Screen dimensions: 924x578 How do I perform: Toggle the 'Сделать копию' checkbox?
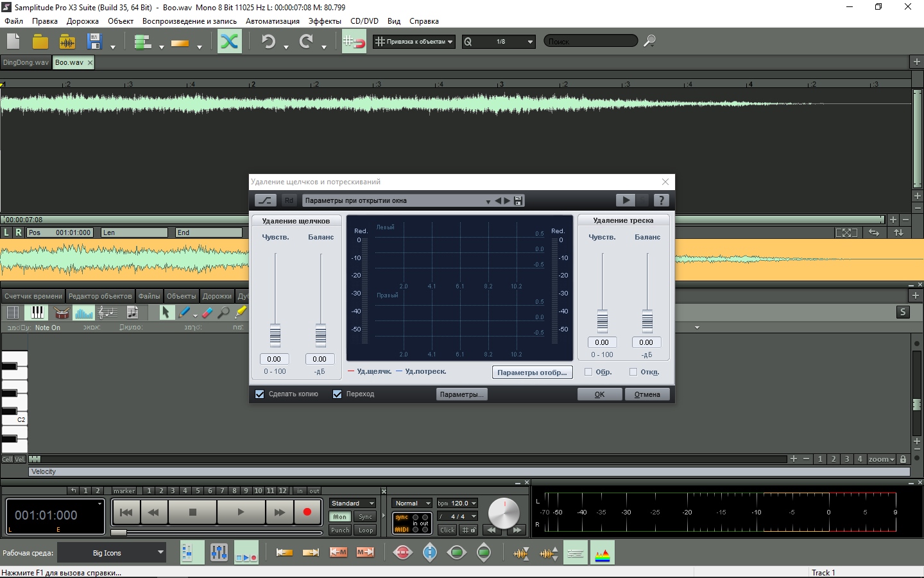pos(260,394)
